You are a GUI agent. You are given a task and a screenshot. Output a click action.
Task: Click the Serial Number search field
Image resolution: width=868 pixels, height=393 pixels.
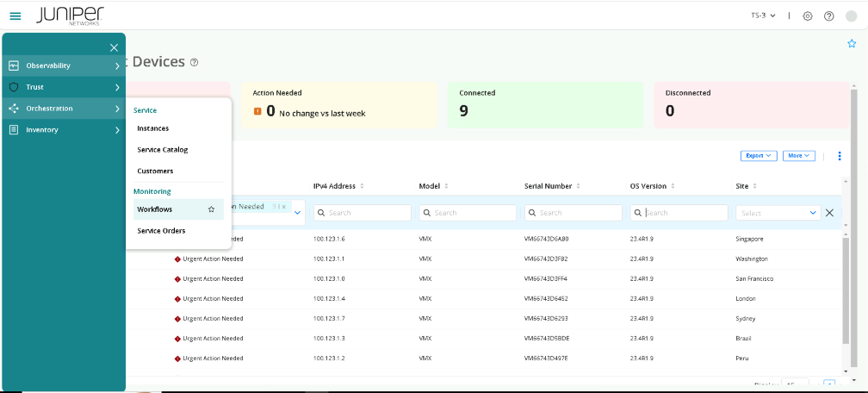573,213
